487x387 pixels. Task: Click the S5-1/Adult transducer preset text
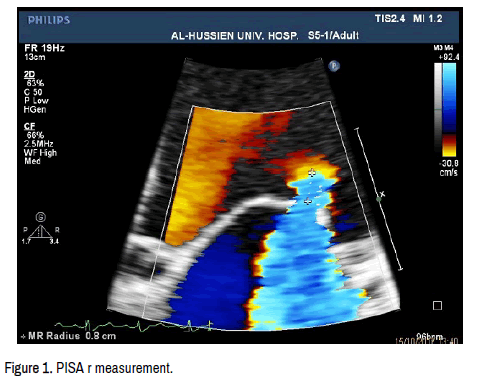(333, 35)
